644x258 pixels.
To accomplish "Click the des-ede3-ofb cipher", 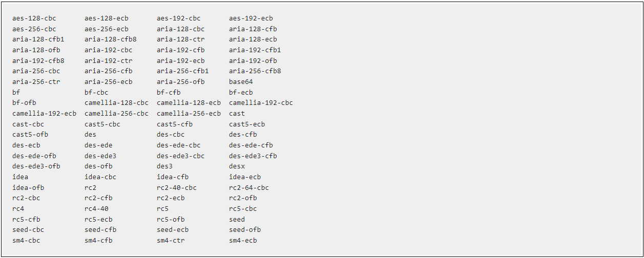I will (36, 166).
